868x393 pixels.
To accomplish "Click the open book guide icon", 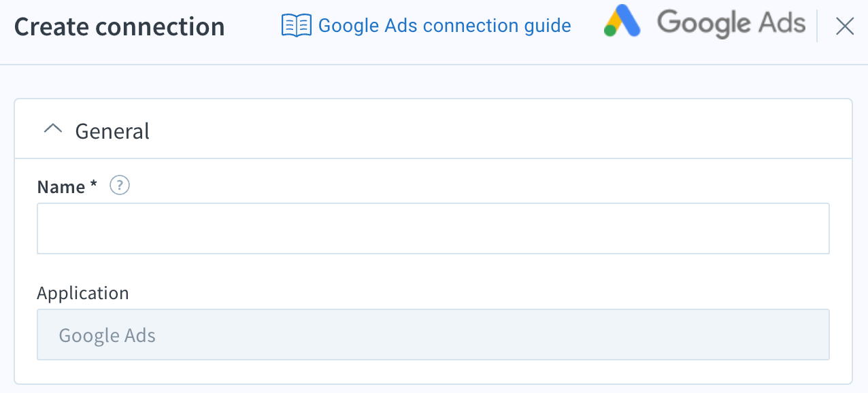I will pos(297,26).
